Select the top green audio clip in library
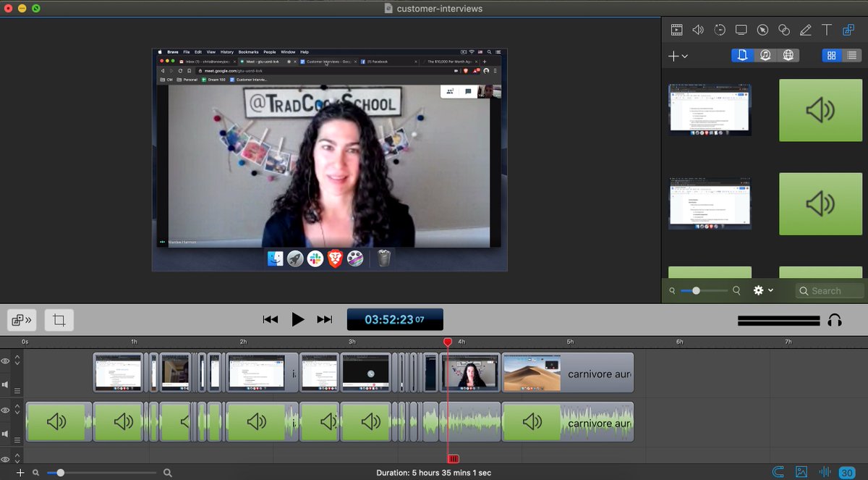Screen dimensions: 868x480 [x=820, y=110]
